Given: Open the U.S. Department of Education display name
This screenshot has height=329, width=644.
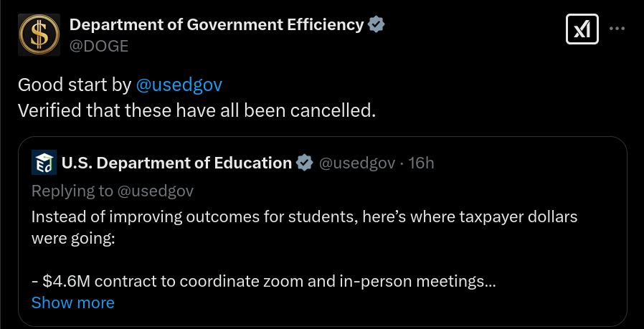Looking at the screenshot, I should click(176, 163).
